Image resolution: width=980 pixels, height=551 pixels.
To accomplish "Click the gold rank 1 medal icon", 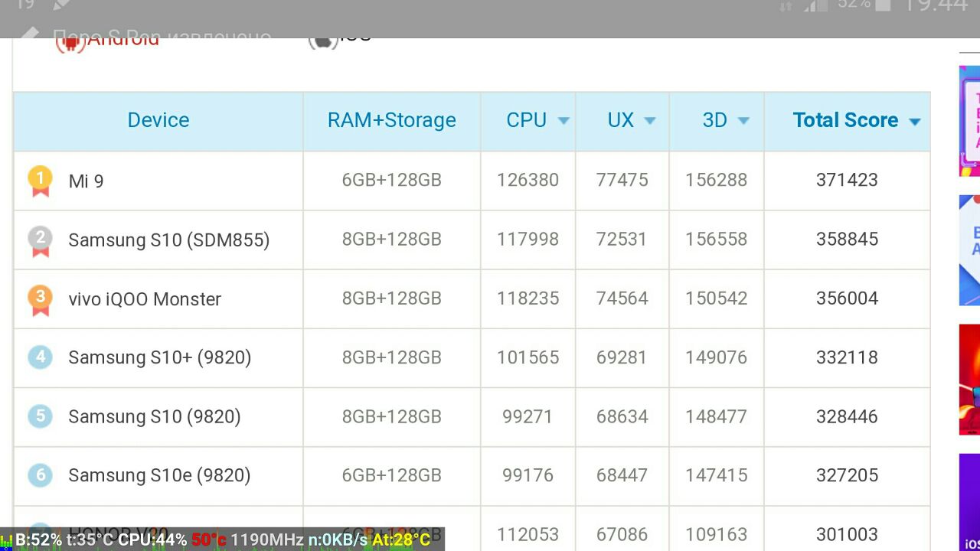I will tap(40, 181).
